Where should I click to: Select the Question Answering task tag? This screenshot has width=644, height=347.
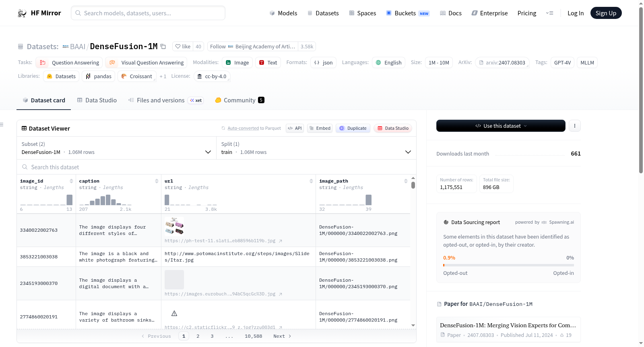69,62
